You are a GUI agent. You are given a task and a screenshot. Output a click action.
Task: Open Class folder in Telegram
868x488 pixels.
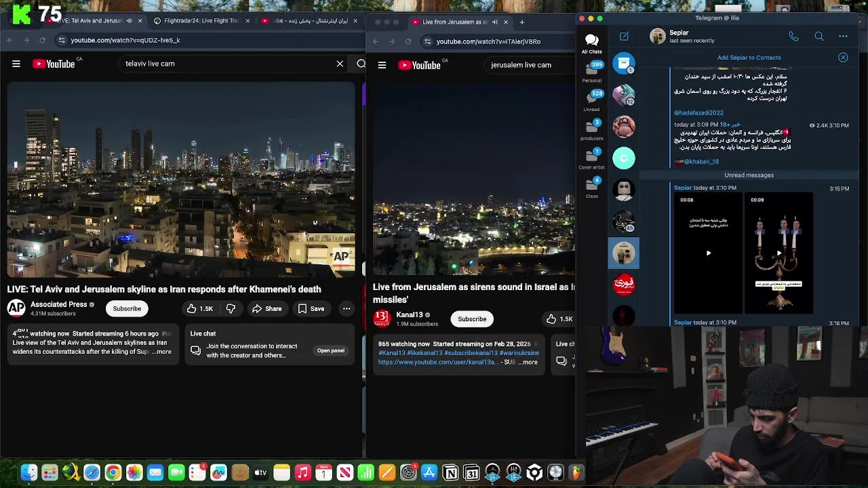point(591,188)
